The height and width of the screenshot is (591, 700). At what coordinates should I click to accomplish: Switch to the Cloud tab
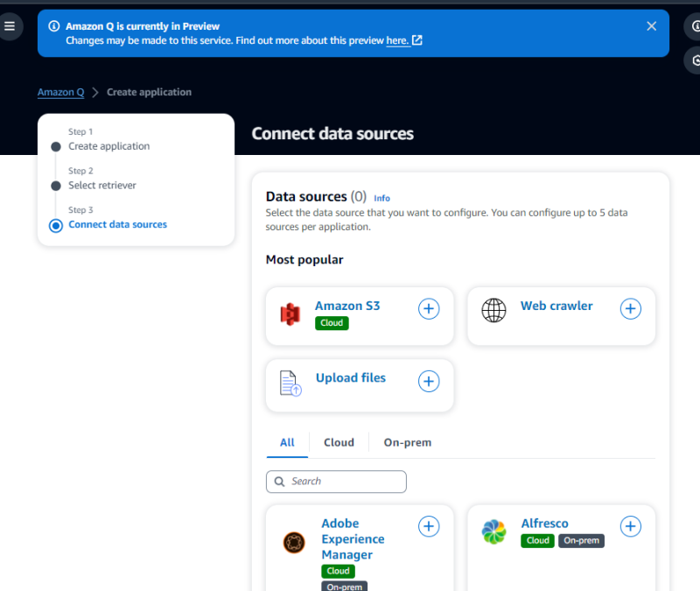339,443
